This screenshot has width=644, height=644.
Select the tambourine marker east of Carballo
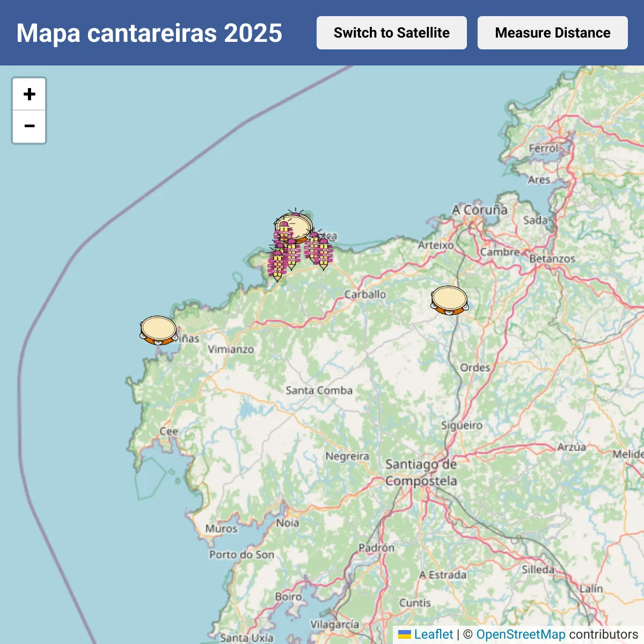coord(450,301)
